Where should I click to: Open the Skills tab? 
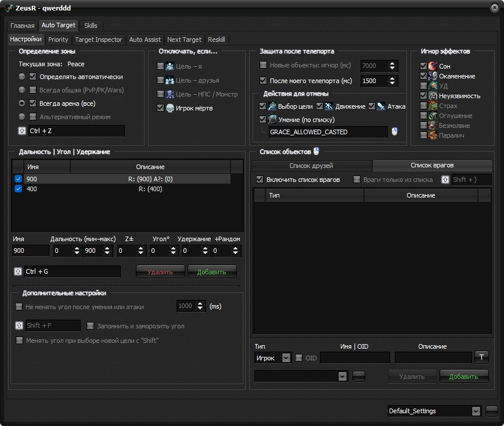91,26
